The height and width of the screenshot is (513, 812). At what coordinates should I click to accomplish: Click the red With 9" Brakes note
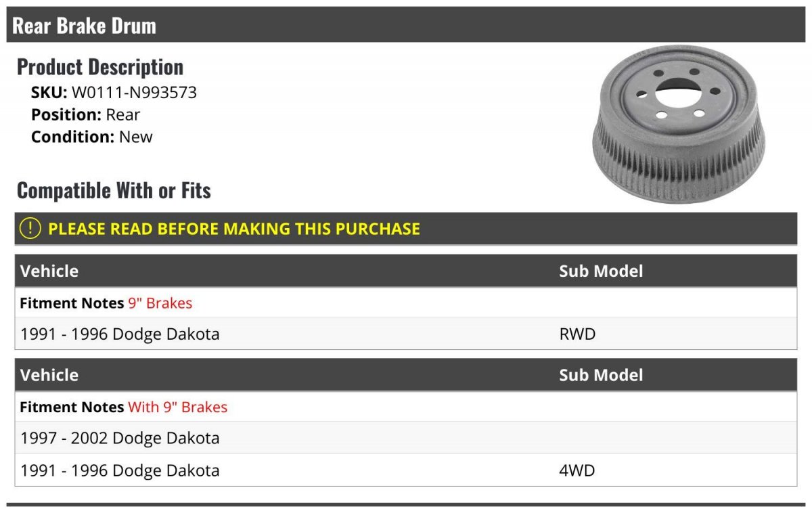[x=178, y=407]
